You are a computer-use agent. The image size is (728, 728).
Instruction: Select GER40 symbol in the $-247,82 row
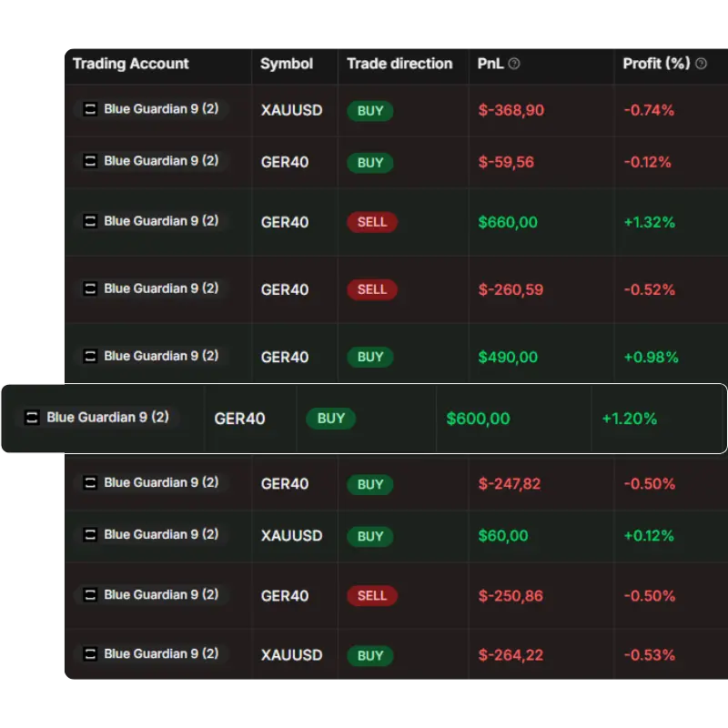285,484
